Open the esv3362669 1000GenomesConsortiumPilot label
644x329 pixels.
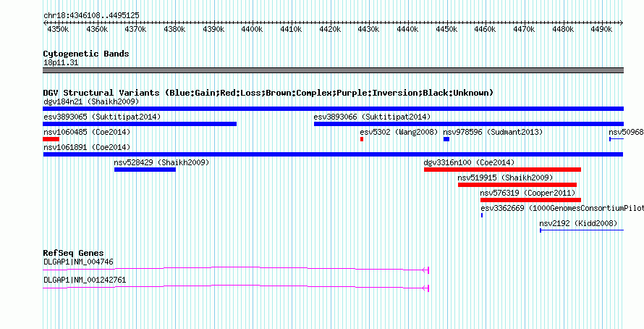pyautogui.click(x=562, y=208)
